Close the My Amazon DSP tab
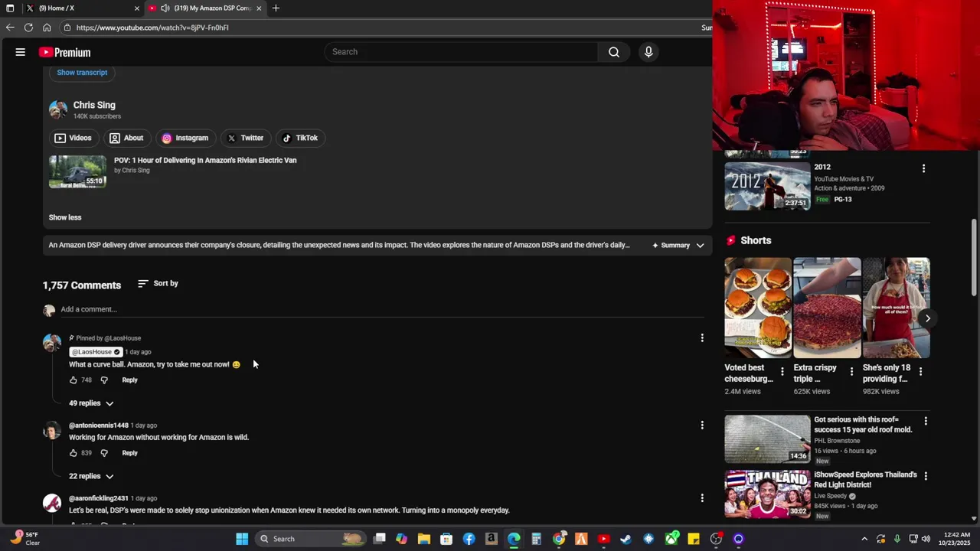The height and width of the screenshot is (551, 980). point(259,8)
